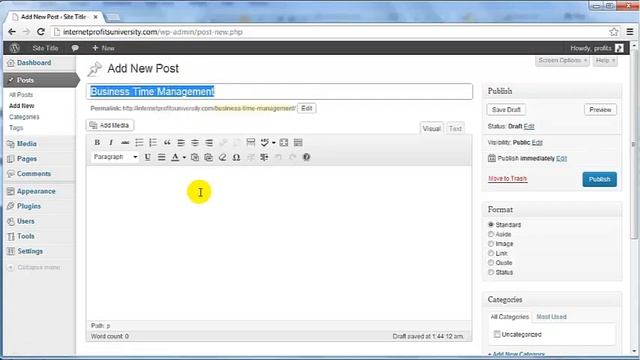Open the Media menu
Screen dimensions: 640x360
[27, 144]
